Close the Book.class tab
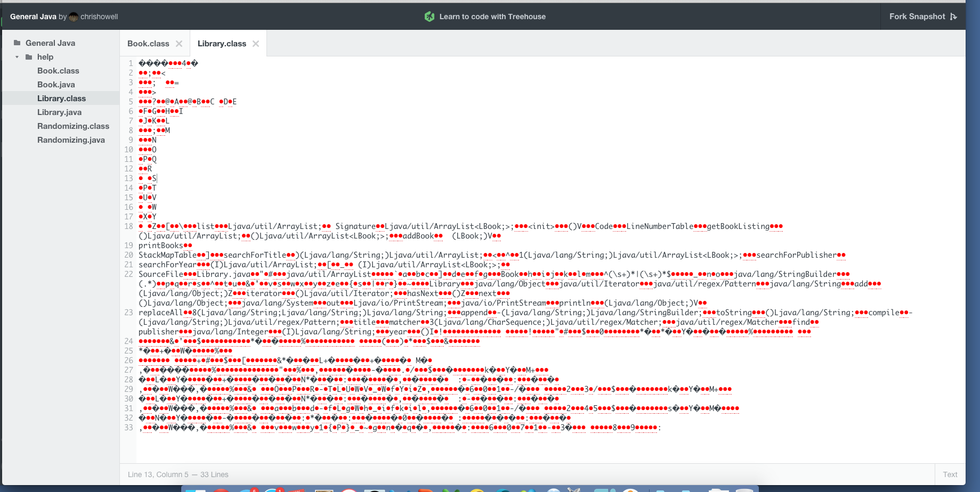The image size is (980, 492). pos(179,44)
